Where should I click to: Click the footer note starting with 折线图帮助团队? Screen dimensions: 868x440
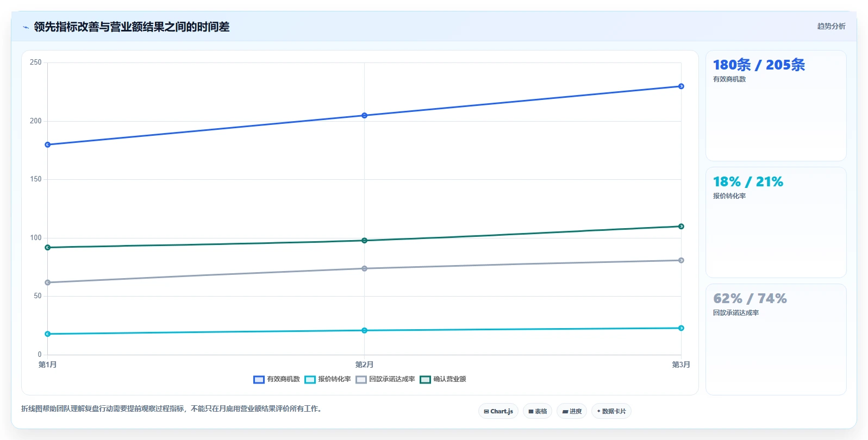[x=173, y=408]
